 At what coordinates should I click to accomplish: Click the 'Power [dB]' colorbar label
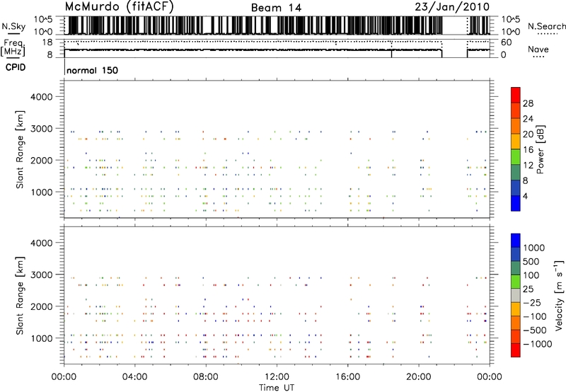coord(540,149)
